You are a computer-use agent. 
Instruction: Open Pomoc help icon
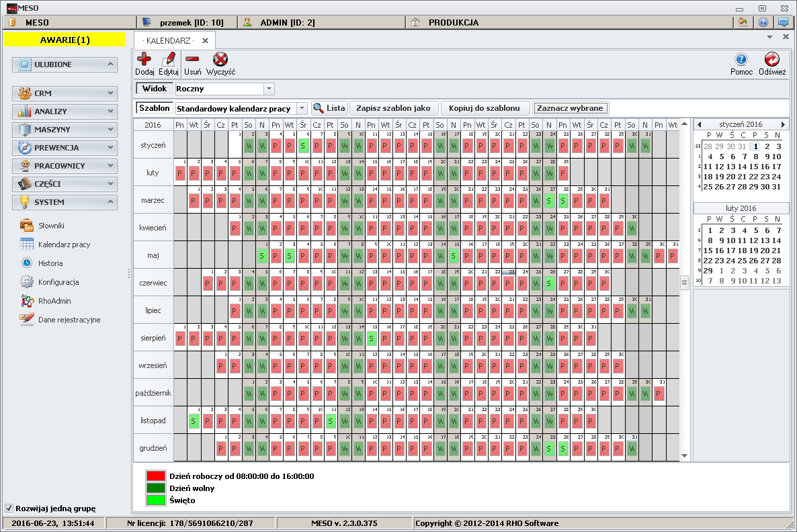point(741,60)
